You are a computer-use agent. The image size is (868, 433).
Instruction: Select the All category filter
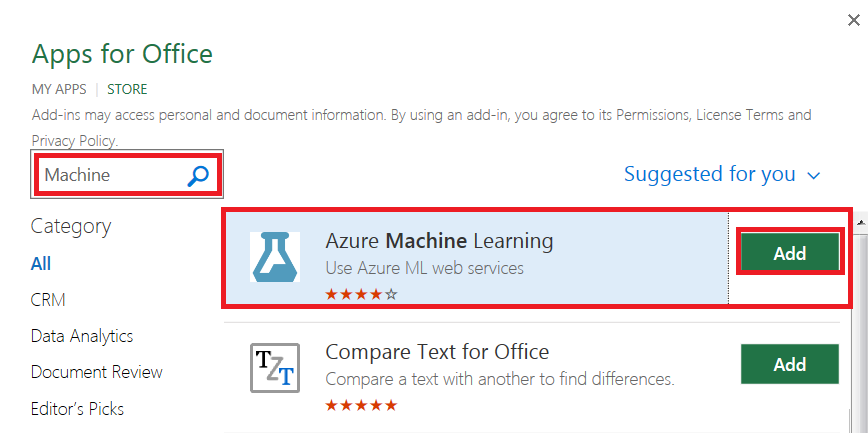(41, 264)
